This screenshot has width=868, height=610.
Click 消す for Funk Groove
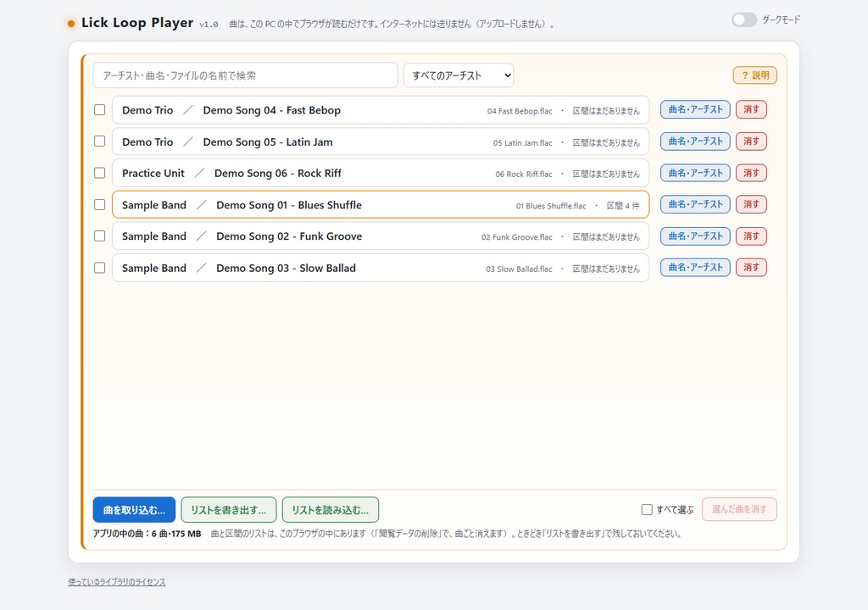point(751,236)
